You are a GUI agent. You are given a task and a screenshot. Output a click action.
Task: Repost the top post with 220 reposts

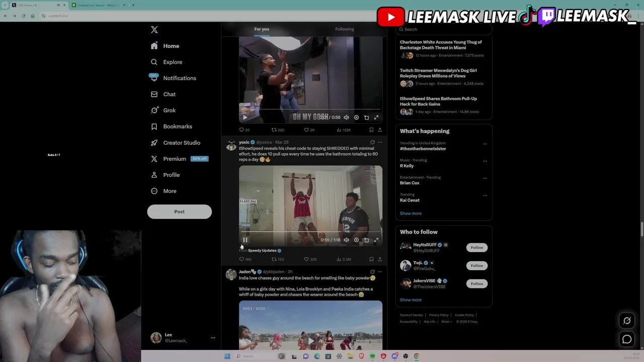(278, 130)
